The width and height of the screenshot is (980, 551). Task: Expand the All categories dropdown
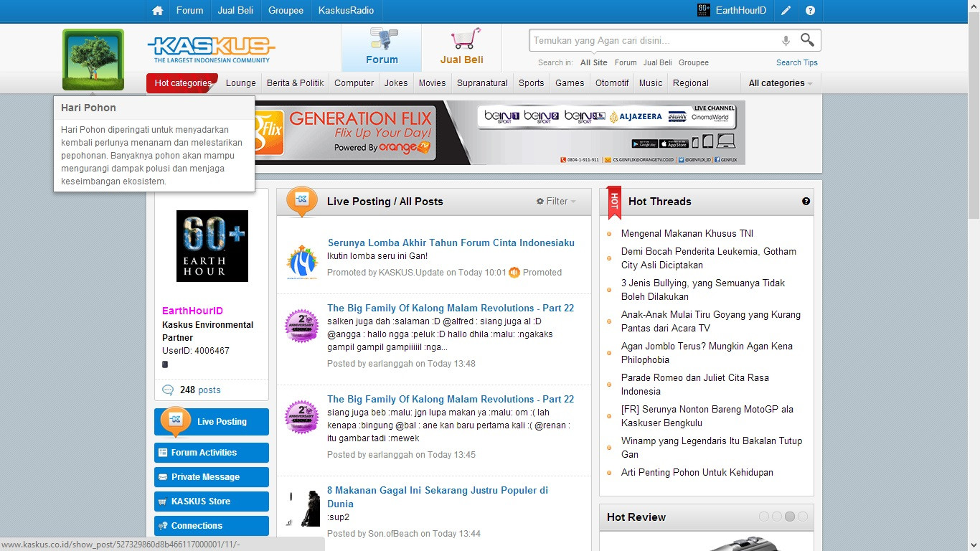tap(781, 83)
